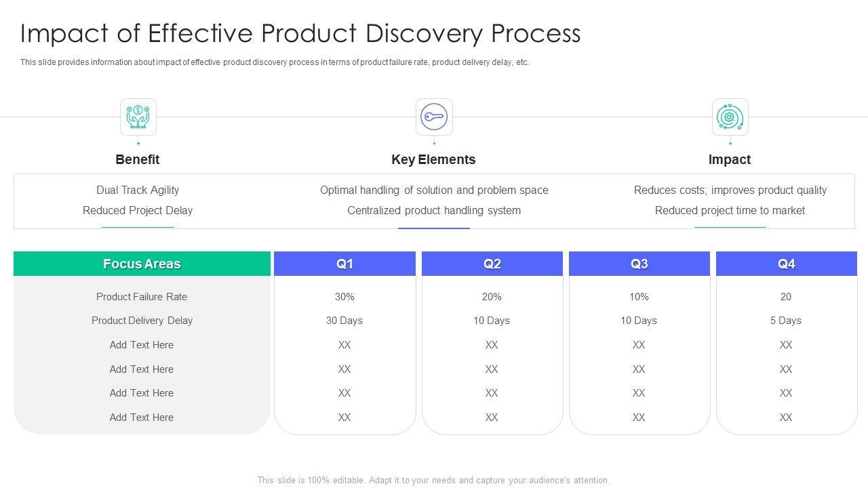Viewport: 868px width, 488px height.
Task: Click the Q1 column header
Action: coord(344,264)
